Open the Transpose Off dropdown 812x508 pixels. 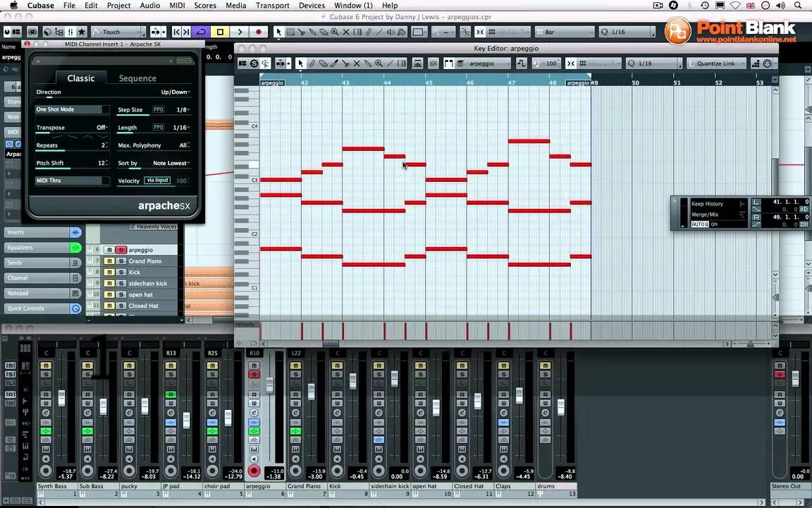tap(102, 128)
